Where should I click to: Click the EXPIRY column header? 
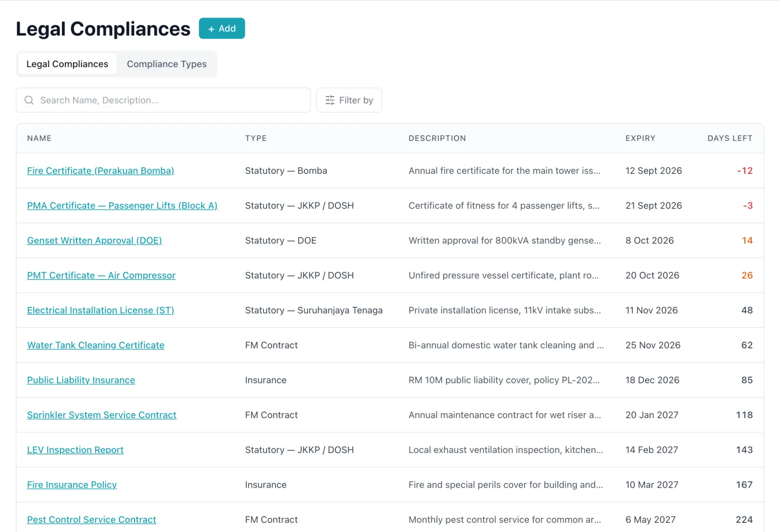[x=641, y=138]
